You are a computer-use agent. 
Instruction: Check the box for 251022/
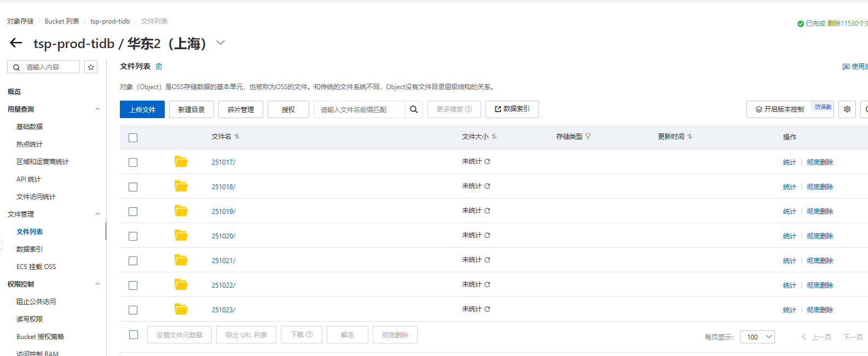[x=133, y=285]
